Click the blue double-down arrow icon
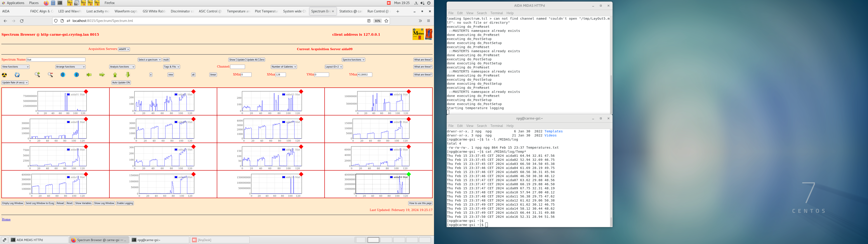This screenshot has height=244, width=868. click(63, 75)
